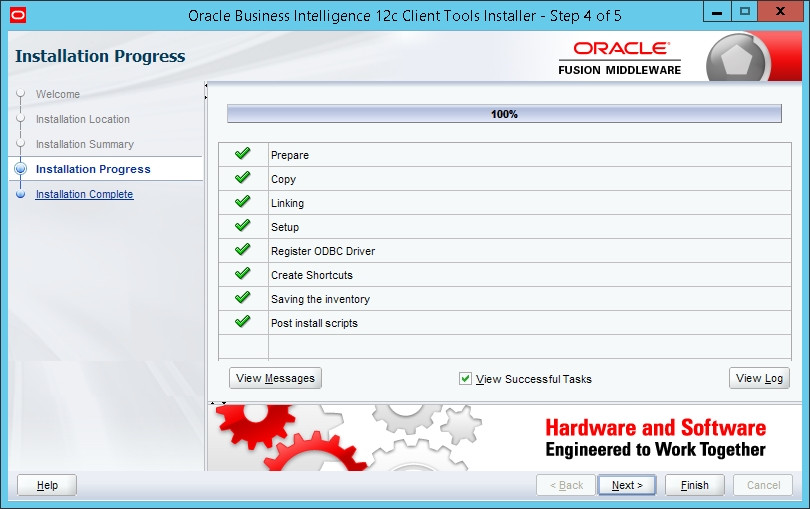This screenshot has width=810, height=509.
Task: Click the Cancel button
Action: pos(763,485)
